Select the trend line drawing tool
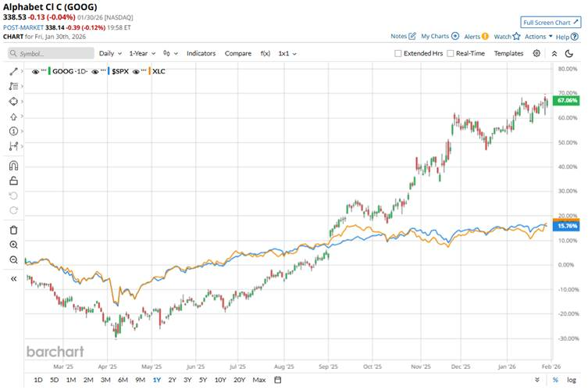 point(13,71)
